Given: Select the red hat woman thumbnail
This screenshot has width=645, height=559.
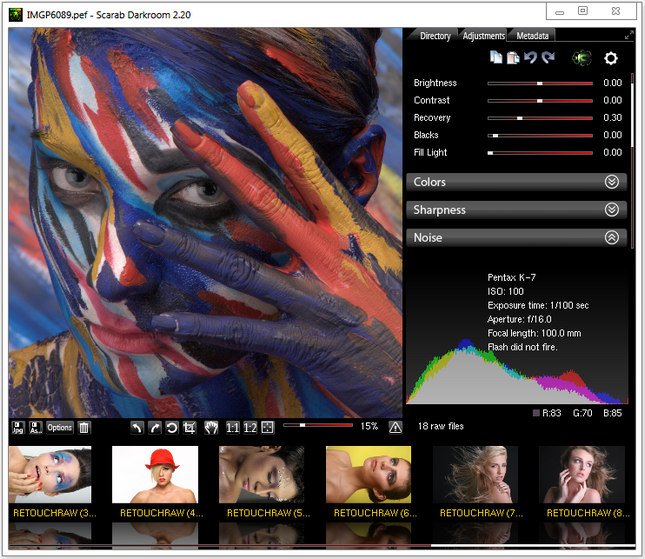Looking at the screenshot, I should pyautogui.click(x=154, y=475).
